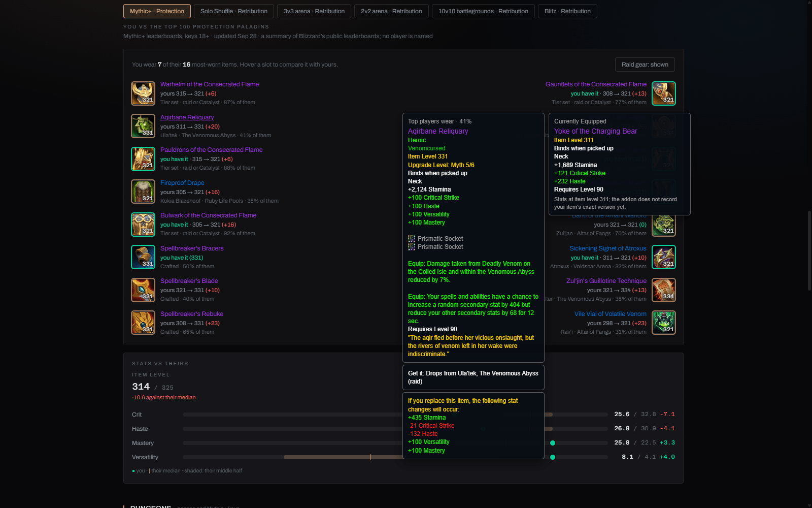Open the Fireproof Drape item link
This screenshot has height=508, width=812.
click(x=182, y=183)
